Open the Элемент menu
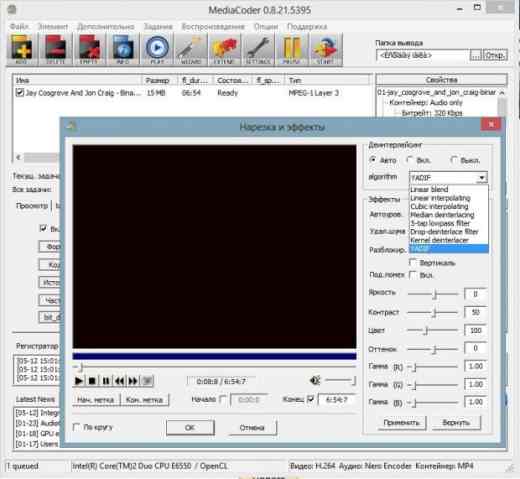The height and width of the screenshot is (479, 520). [53, 26]
